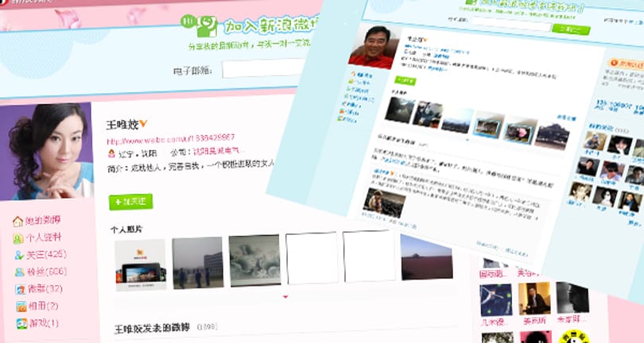Click the 美诗 user name label
Screen dimensions: 644x343
tap(529, 272)
